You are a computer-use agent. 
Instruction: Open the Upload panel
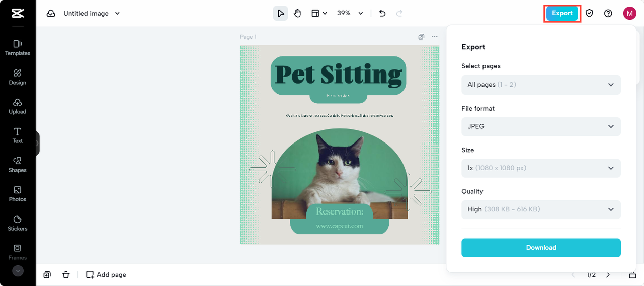coord(18,106)
